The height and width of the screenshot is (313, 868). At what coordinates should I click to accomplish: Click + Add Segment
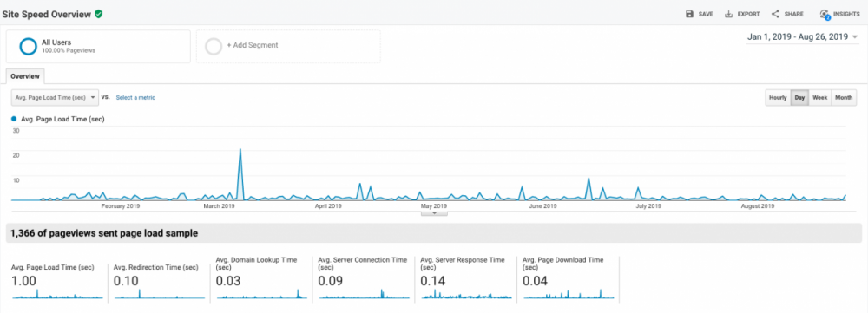tap(253, 45)
